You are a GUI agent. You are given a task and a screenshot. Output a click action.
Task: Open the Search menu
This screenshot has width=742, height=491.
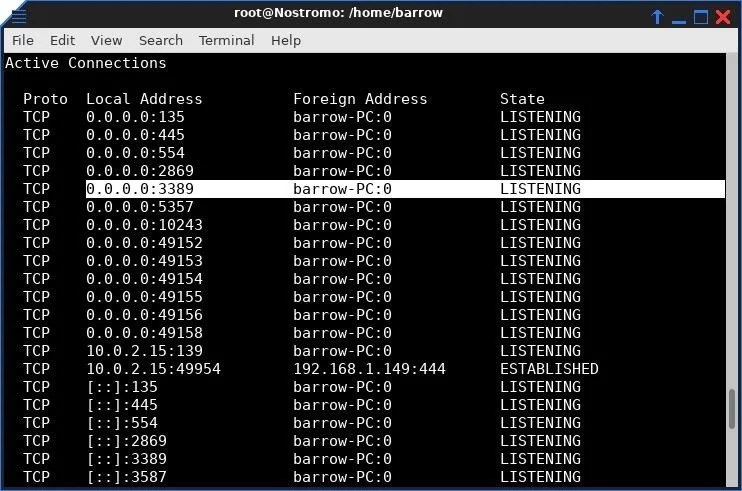click(161, 41)
